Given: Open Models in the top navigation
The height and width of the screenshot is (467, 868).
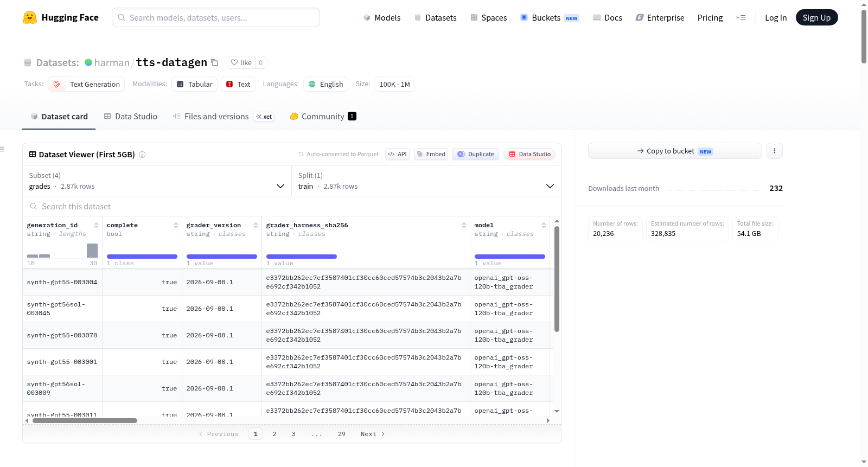Looking at the screenshot, I should point(382,18).
